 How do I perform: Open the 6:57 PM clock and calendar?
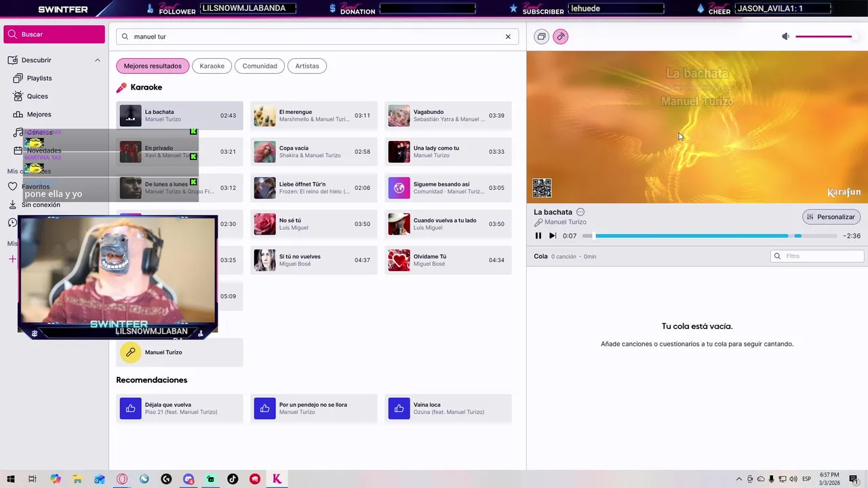coord(829,479)
